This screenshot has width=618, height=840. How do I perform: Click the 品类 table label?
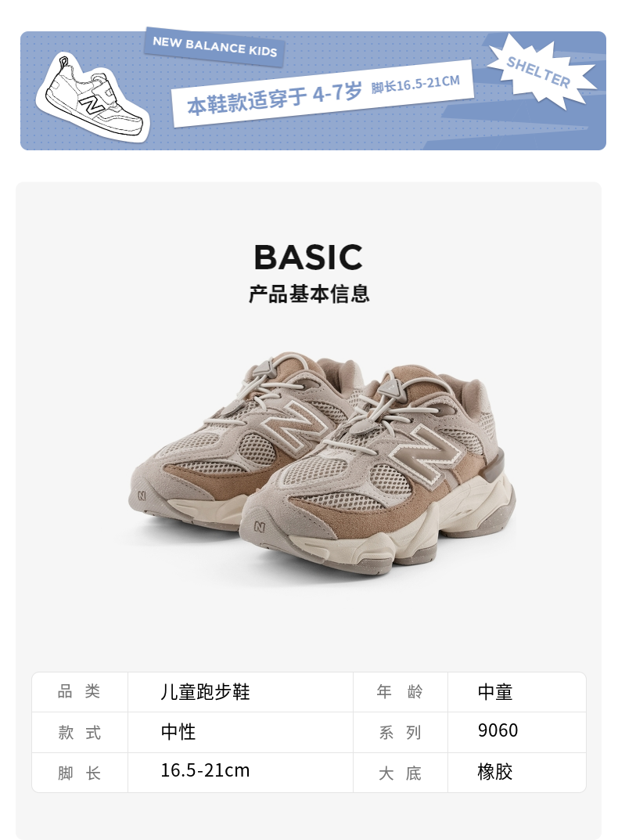click(79, 691)
